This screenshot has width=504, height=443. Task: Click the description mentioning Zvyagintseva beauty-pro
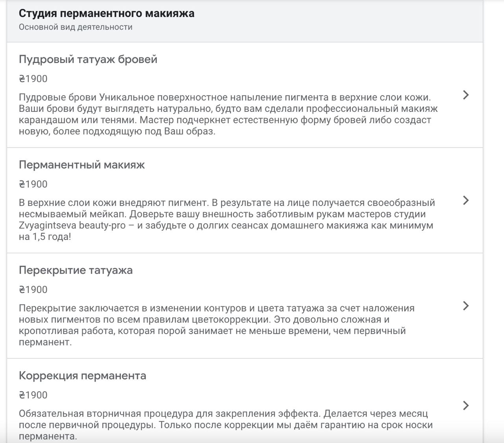tap(227, 220)
